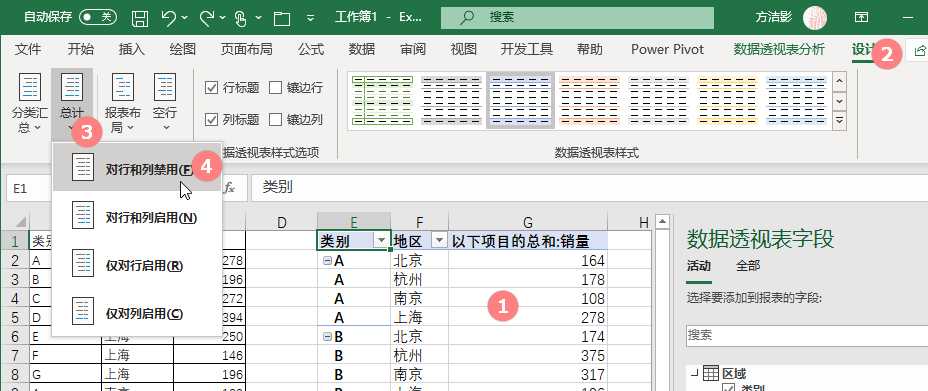Open the customize quick access toolbar arrow
This screenshot has height=391, width=928.
(311, 18)
